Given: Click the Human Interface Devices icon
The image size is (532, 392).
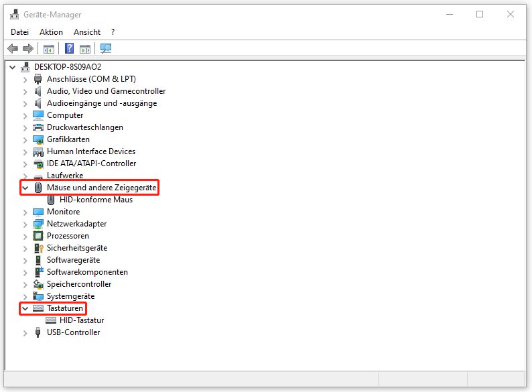Looking at the screenshot, I should 38,151.
